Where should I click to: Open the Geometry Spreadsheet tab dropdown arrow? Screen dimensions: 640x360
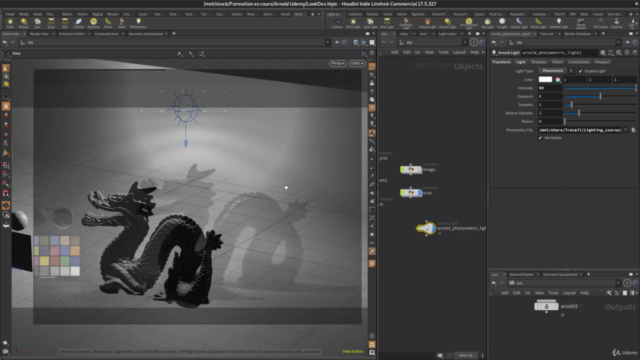click(166, 33)
